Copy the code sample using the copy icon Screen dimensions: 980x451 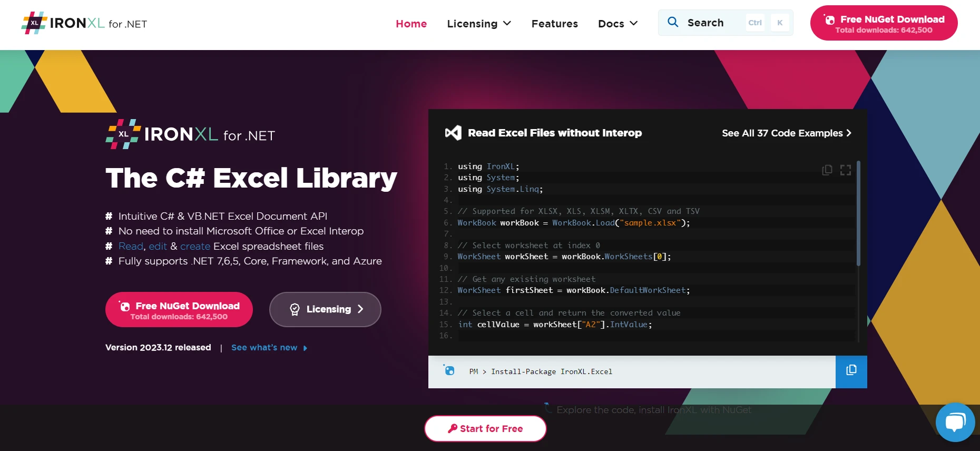[x=827, y=170]
